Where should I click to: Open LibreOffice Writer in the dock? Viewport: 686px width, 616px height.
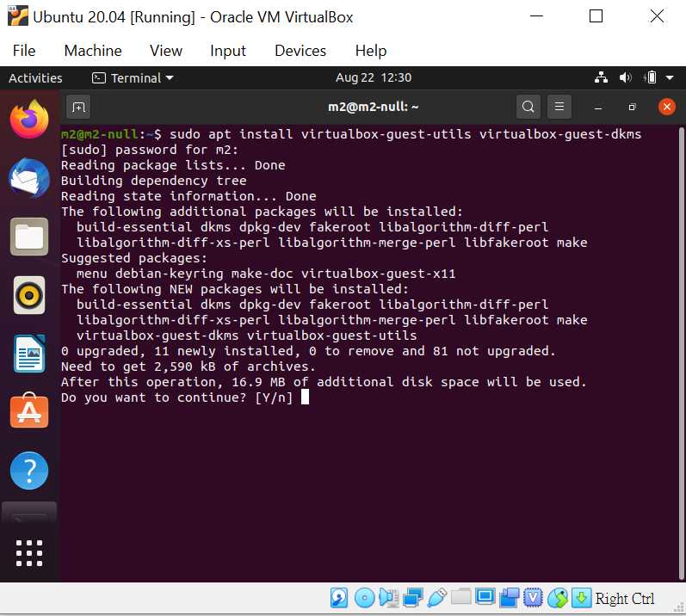point(29,354)
